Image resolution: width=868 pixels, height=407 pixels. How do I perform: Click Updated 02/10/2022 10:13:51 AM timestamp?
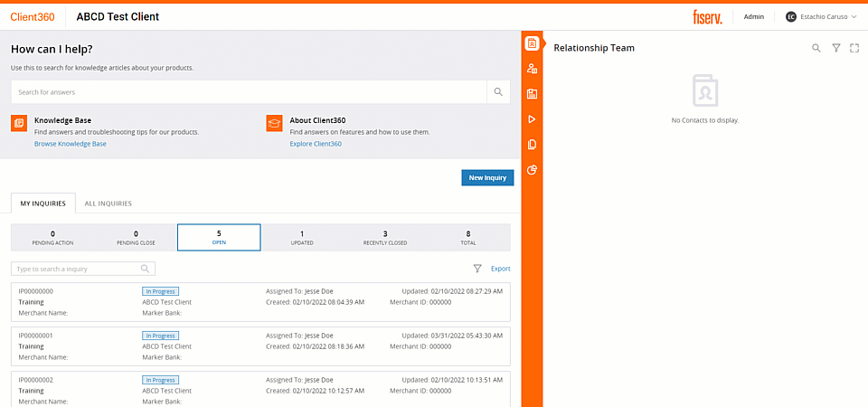[x=452, y=380]
